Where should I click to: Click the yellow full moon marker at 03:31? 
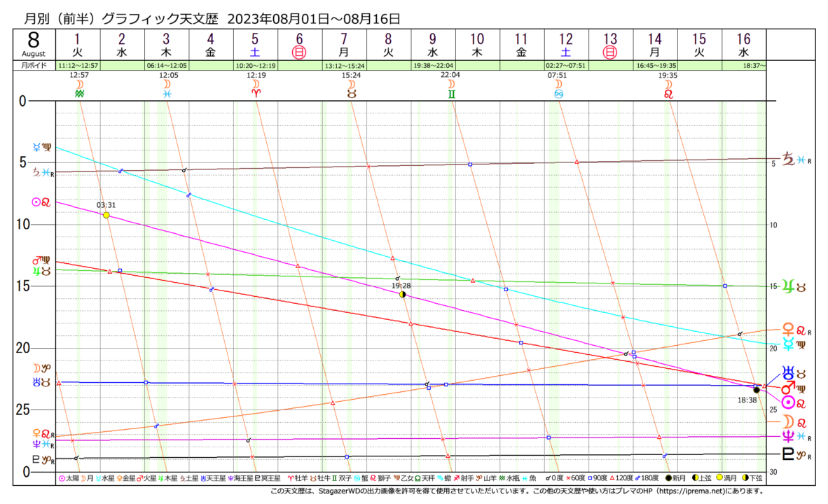[x=106, y=215]
